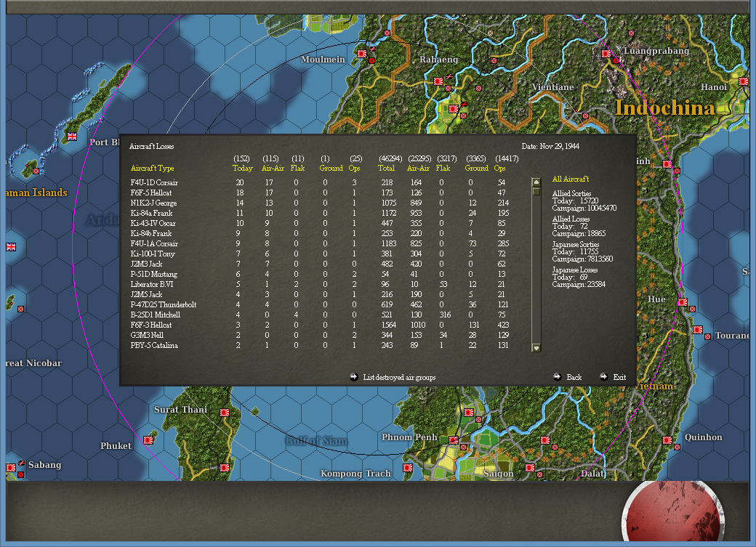
Task: Click the Japanese flag base at Luangprabang
Action: coord(606,54)
